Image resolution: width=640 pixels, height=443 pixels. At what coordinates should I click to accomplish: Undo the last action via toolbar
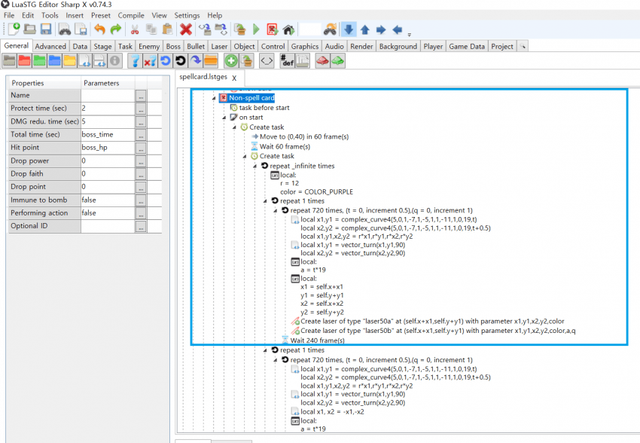[x=100, y=30]
